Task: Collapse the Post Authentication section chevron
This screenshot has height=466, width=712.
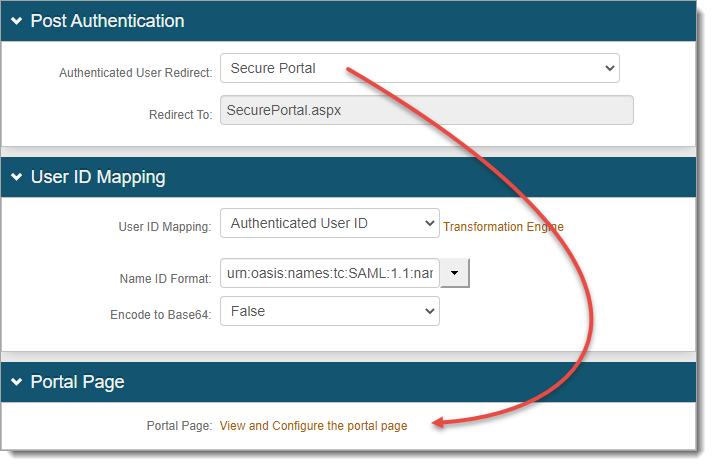Action: (17, 21)
